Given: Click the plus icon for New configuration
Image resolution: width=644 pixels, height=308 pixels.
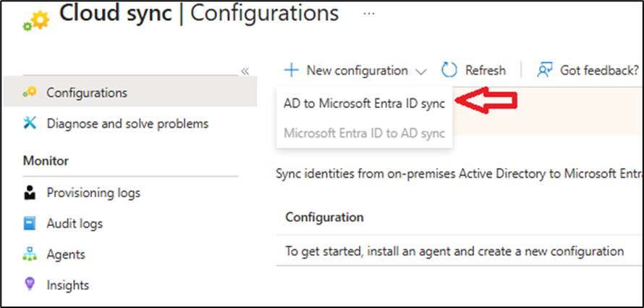Looking at the screenshot, I should (x=291, y=70).
